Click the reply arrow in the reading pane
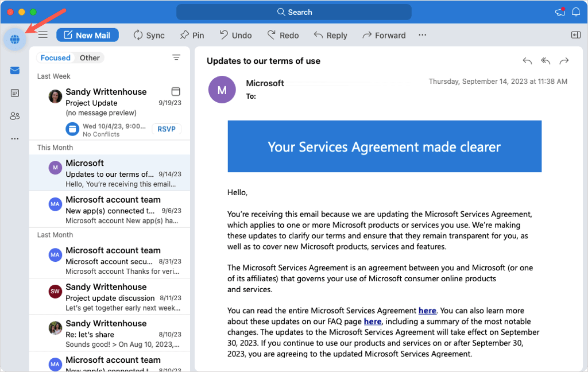This screenshot has width=588, height=372. [527, 61]
